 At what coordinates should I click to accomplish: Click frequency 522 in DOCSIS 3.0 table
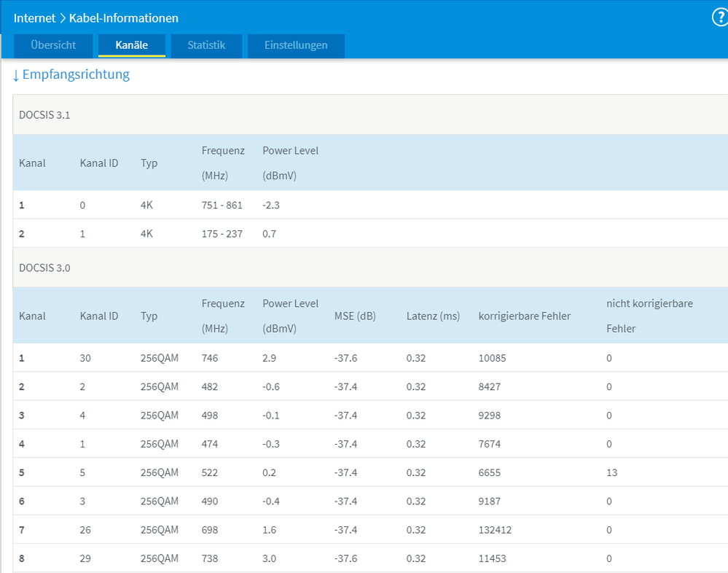coord(210,472)
